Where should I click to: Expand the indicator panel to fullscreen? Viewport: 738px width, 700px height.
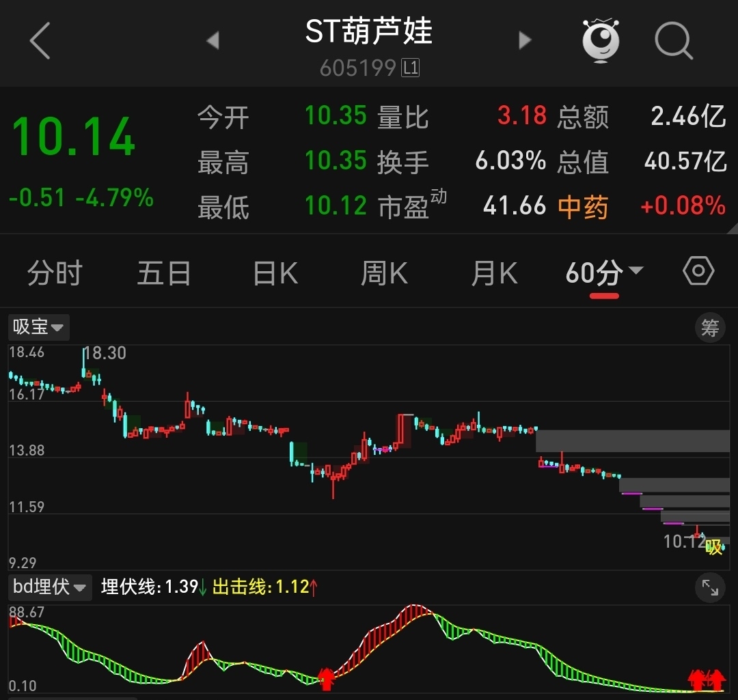[x=710, y=587]
